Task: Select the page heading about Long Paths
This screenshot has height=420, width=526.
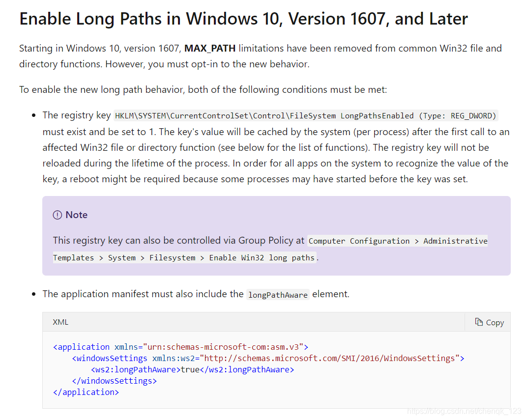Action: [243, 19]
